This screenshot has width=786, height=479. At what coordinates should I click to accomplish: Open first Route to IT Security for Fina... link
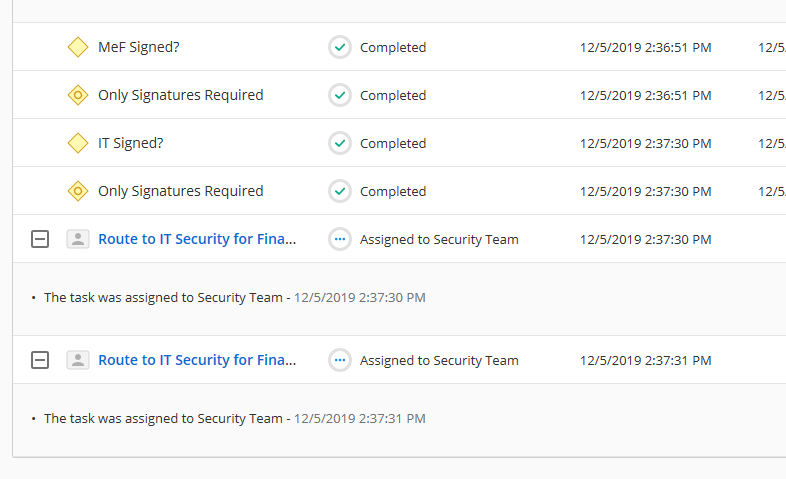197,239
